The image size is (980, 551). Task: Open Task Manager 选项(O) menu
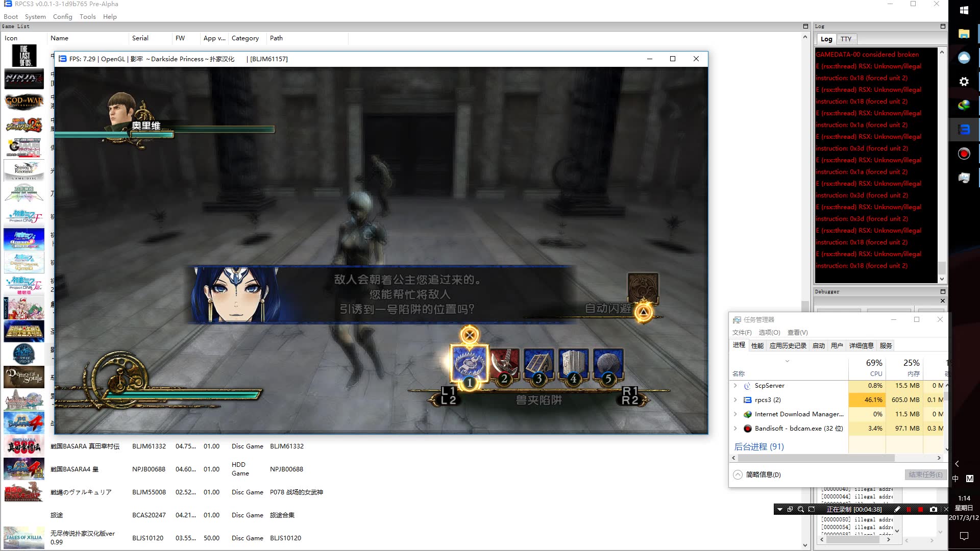coord(769,332)
